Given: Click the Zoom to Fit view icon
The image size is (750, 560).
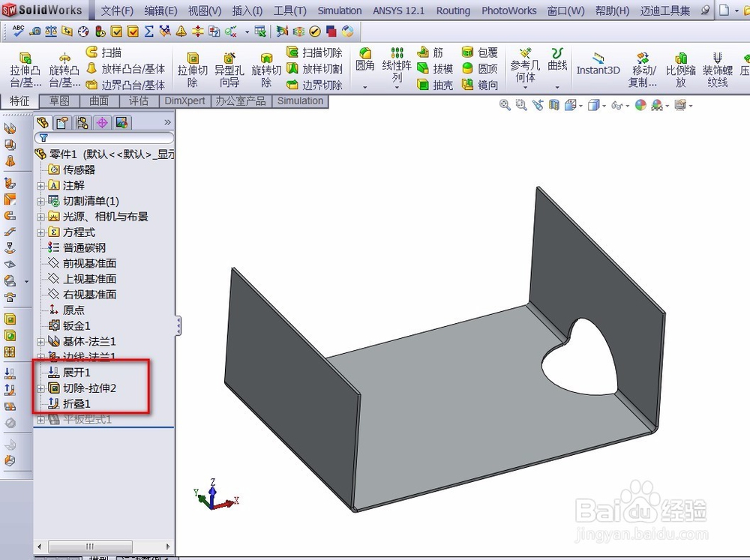Looking at the screenshot, I should pos(505,105).
